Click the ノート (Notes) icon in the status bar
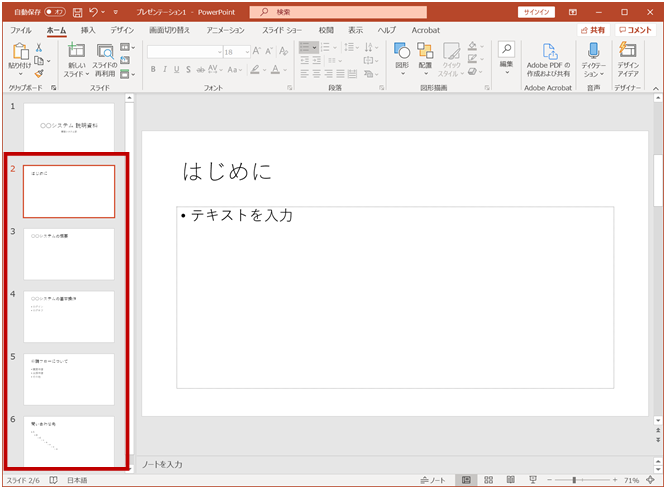This screenshot has height=489, width=667. click(x=433, y=480)
